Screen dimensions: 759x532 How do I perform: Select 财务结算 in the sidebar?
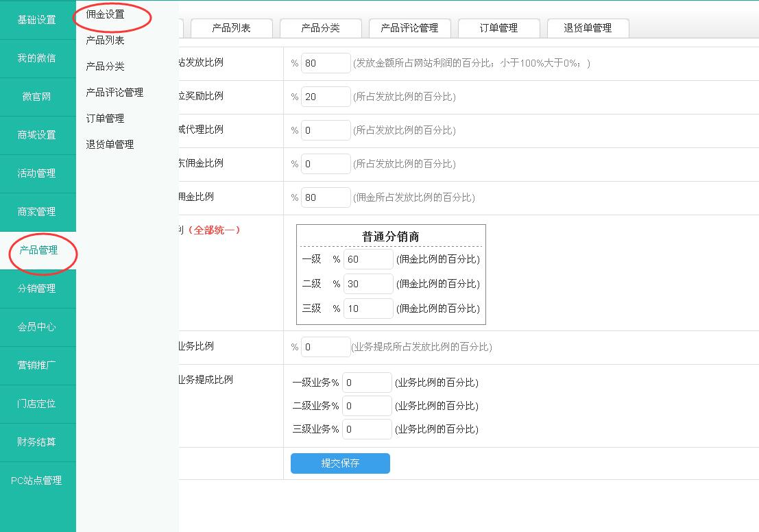37,442
